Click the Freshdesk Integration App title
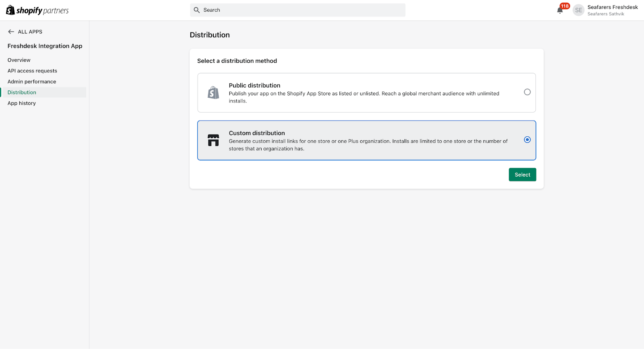This screenshot has height=349, width=644. (x=45, y=46)
